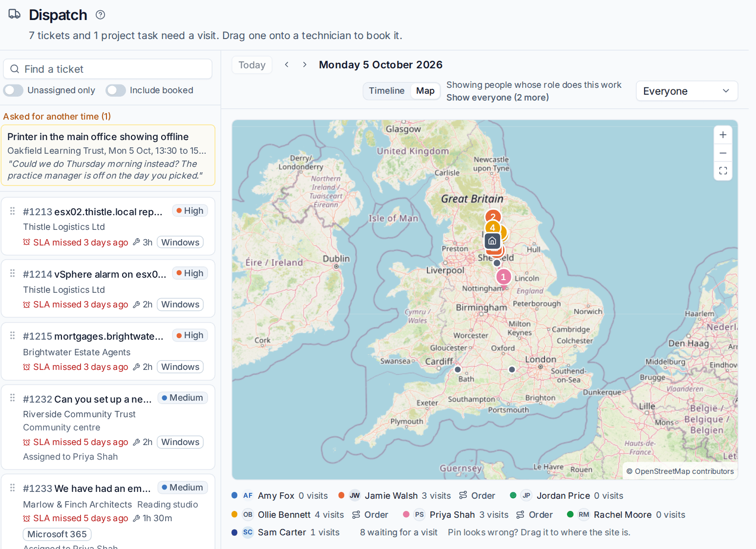Grab the drag handle of ticket #1233

click(x=12, y=488)
